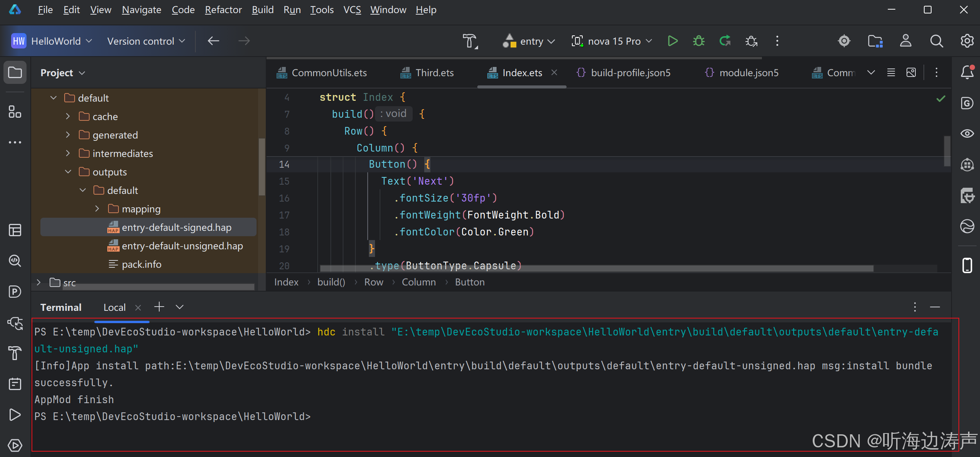This screenshot has width=980, height=457.
Task: Collapse the top-level default folder
Action: pyautogui.click(x=53, y=98)
